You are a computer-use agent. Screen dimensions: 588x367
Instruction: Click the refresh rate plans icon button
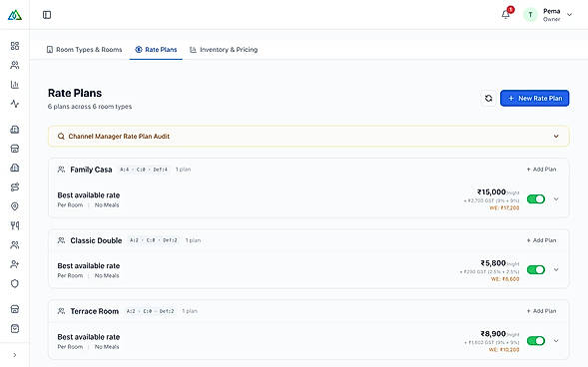[488, 98]
